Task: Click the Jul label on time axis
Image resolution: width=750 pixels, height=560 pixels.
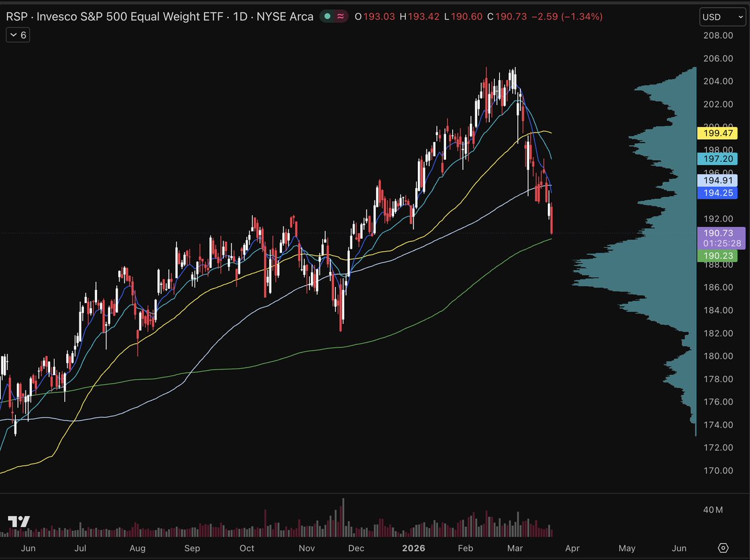Action: [x=80, y=548]
